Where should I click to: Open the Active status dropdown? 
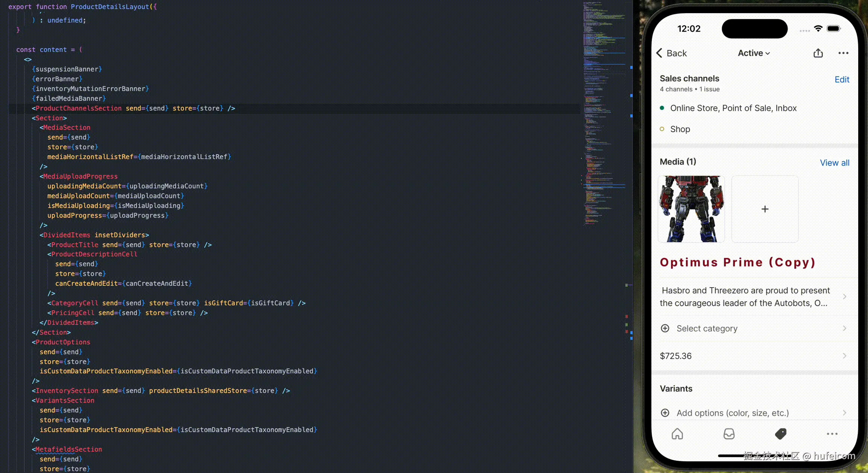pyautogui.click(x=754, y=53)
